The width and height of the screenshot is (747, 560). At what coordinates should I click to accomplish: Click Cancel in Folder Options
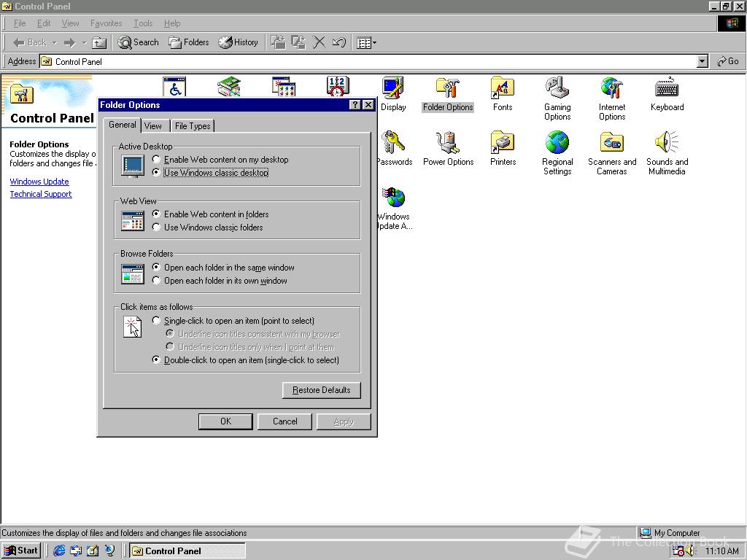pos(285,421)
